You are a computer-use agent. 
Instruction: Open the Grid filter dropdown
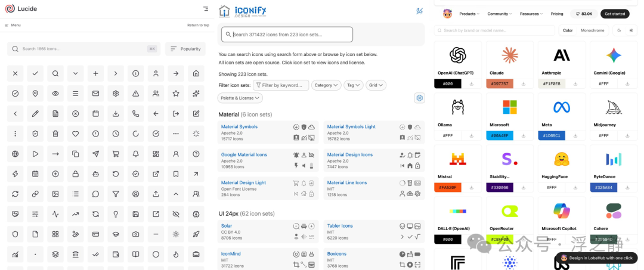tap(376, 85)
